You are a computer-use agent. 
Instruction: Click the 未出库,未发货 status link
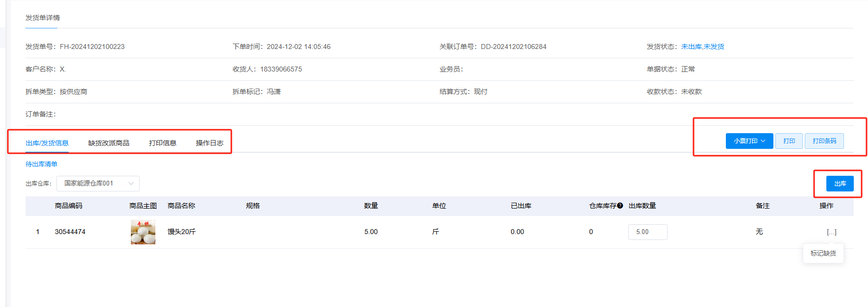tap(702, 47)
